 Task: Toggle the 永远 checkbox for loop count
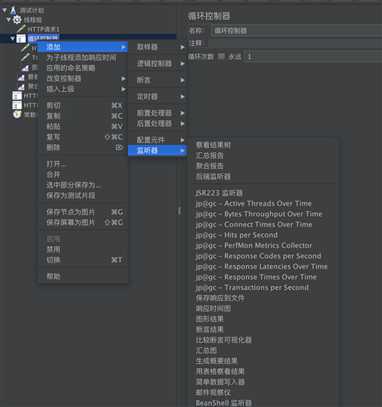(x=221, y=57)
